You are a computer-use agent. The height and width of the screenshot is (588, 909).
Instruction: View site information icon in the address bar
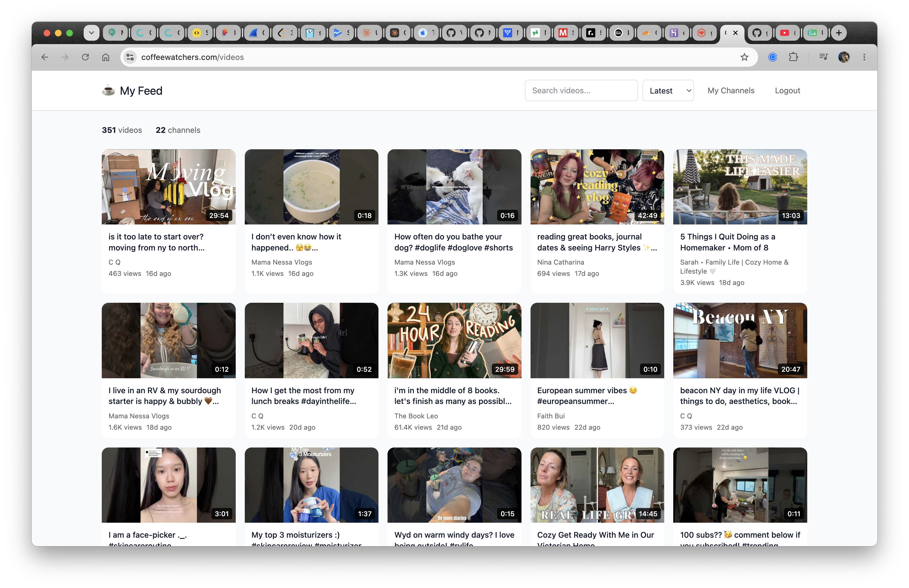[130, 57]
